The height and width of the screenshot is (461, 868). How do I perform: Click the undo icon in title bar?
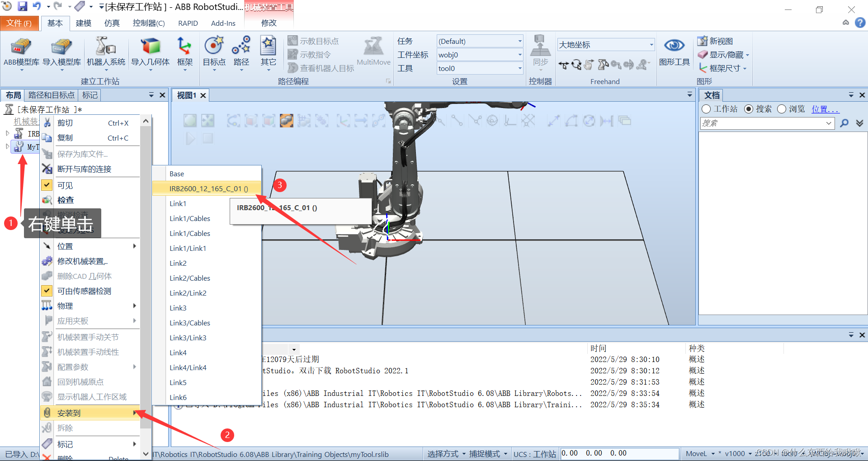[37, 6]
